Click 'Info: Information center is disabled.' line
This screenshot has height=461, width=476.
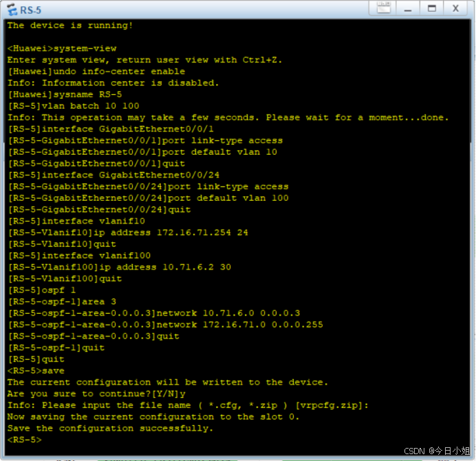click(x=113, y=83)
